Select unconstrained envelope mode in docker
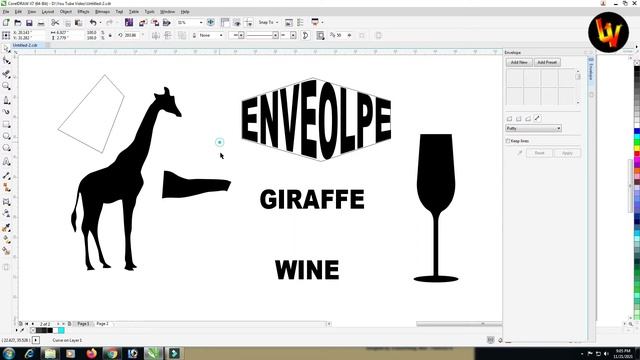640x360 pixels. [x=538, y=118]
